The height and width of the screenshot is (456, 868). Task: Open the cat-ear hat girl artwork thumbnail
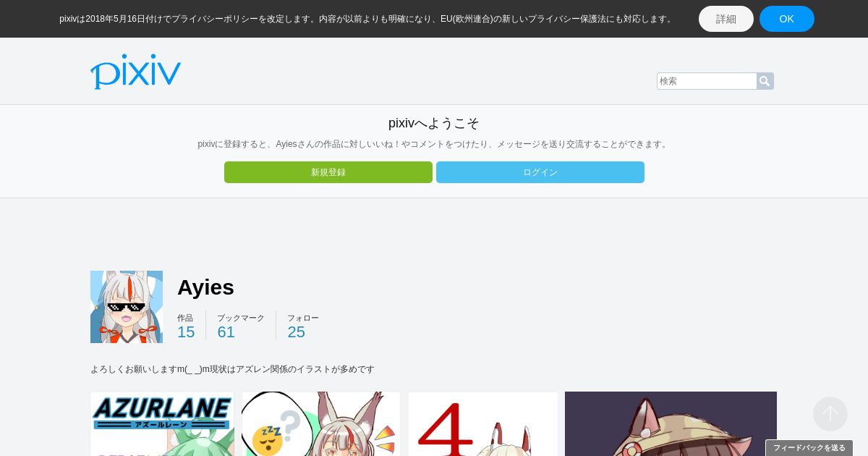671,424
